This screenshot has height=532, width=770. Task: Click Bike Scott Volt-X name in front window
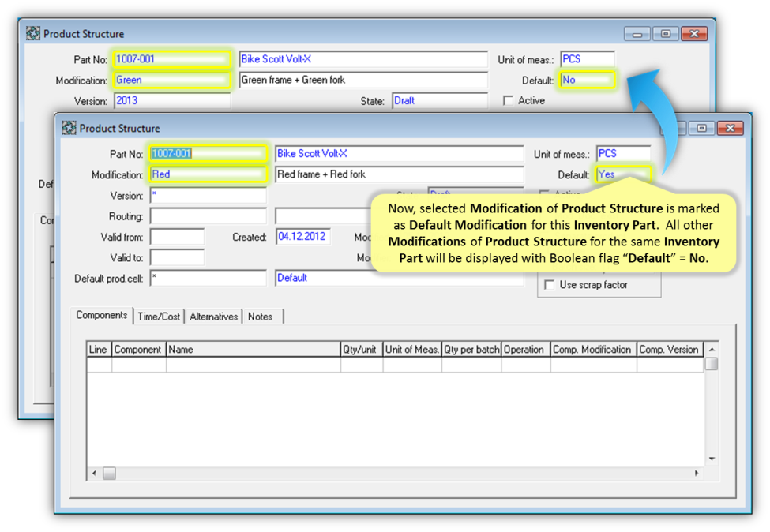pos(400,154)
